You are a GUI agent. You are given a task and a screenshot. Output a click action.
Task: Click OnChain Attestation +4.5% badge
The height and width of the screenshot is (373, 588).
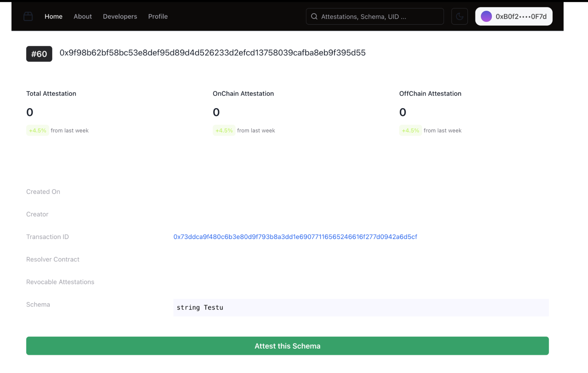[x=224, y=130]
